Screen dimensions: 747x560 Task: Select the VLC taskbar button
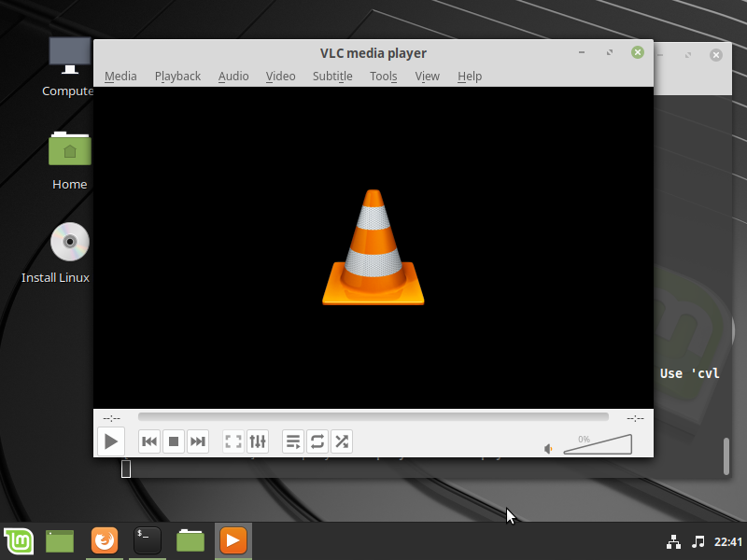point(233,541)
